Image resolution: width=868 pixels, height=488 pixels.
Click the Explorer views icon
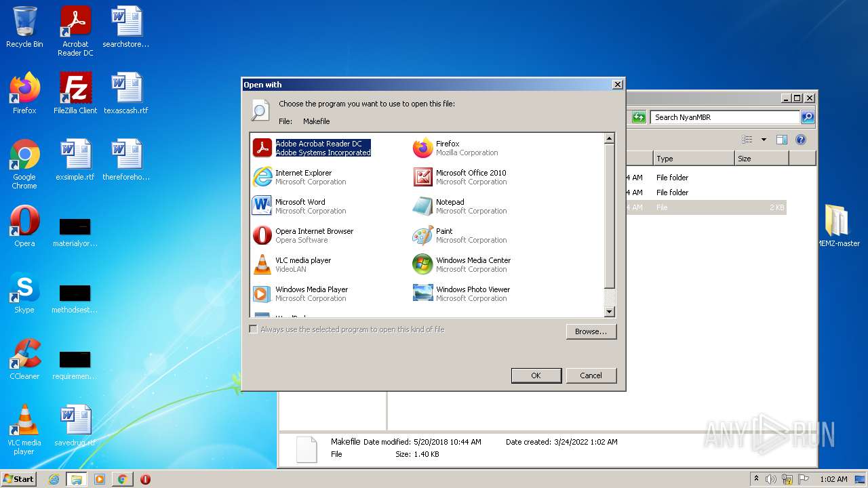coord(747,140)
